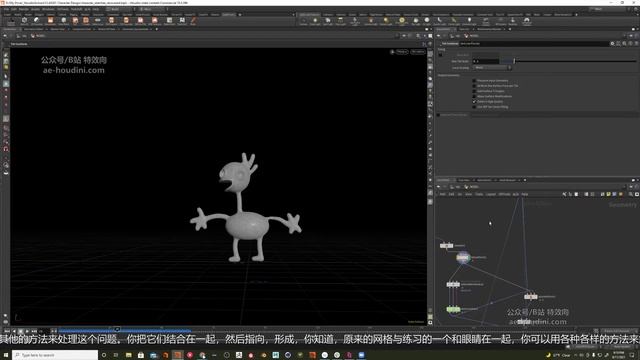Open the Edit menu in the main menu bar
640x360 pixels.
point(15,9)
